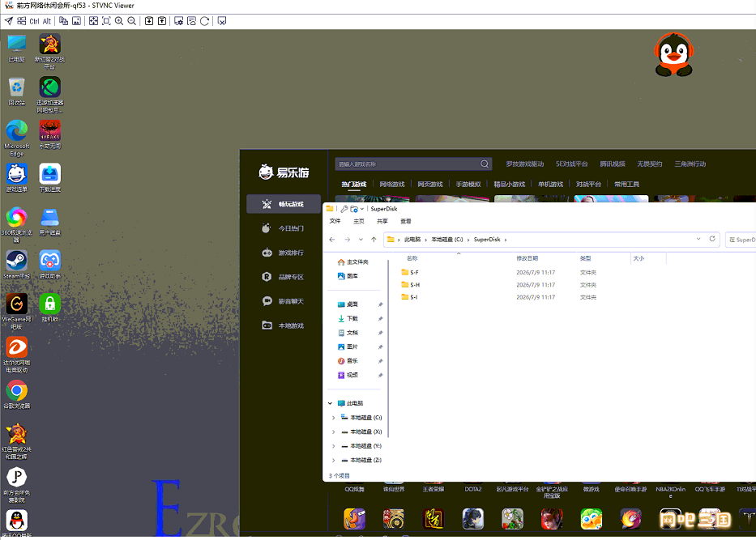This screenshot has height=540, width=756.
Task: Open the 腾讯视频 link in 易乐游 header
Action: click(x=613, y=164)
